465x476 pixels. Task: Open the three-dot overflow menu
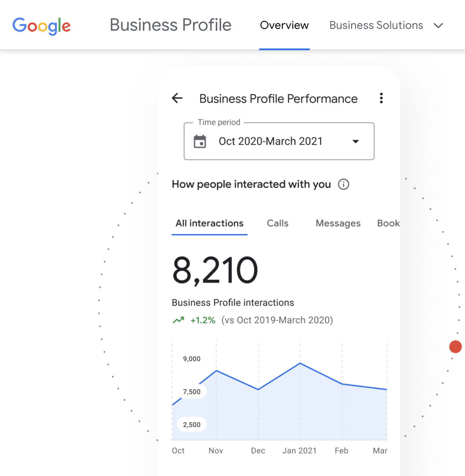[381, 98]
